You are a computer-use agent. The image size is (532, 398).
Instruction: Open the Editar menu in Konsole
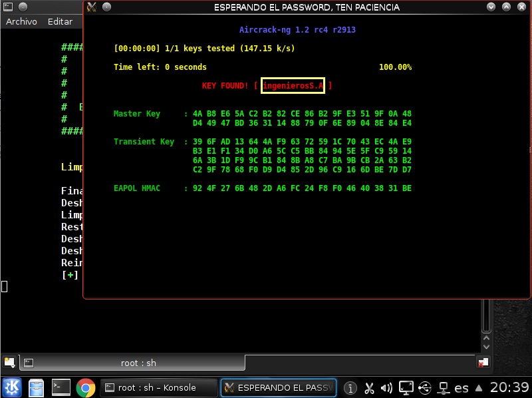(60, 21)
